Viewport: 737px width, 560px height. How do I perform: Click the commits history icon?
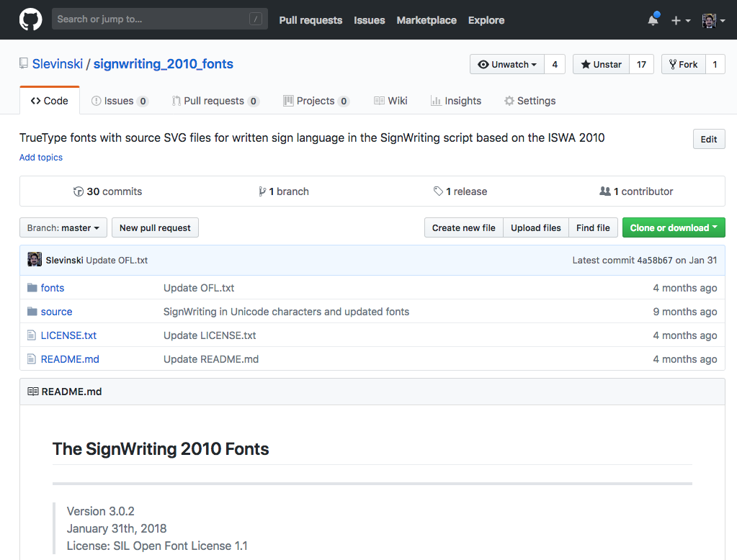(x=79, y=191)
